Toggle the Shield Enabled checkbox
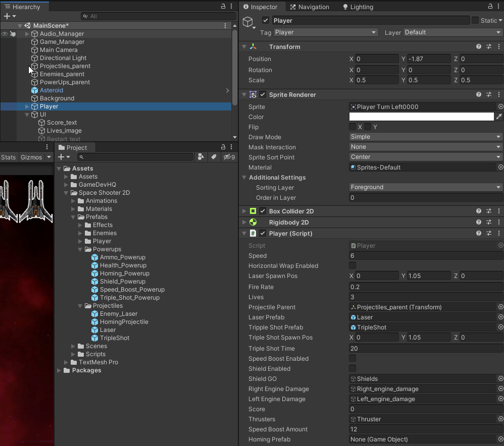504x446 pixels. [x=352, y=369]
